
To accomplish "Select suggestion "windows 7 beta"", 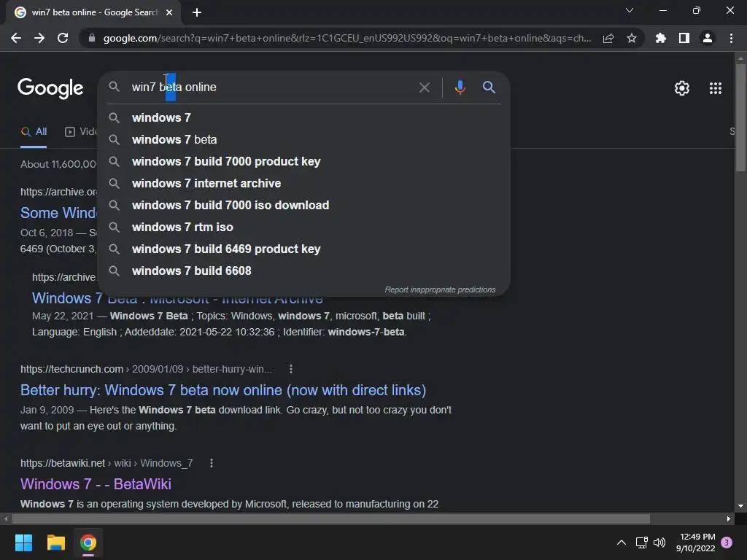I will (x=303, y=139).
